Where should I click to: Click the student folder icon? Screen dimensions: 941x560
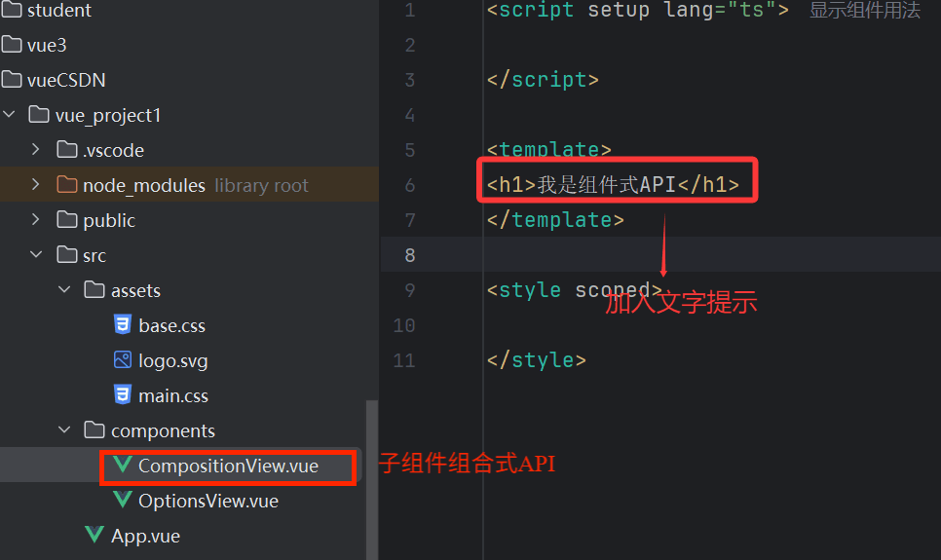coord(12,9)
